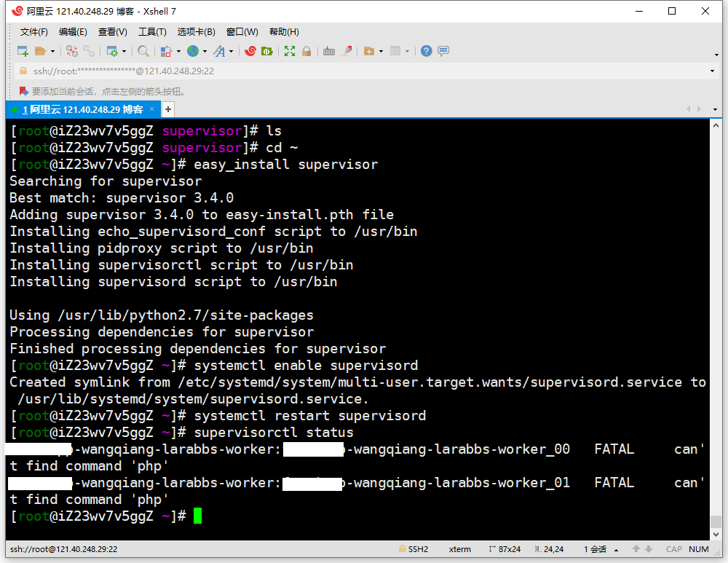Viewport: 728px width, 563px height.
Task: Click the Open Session folder icon
Action: [x=41, y=51]
